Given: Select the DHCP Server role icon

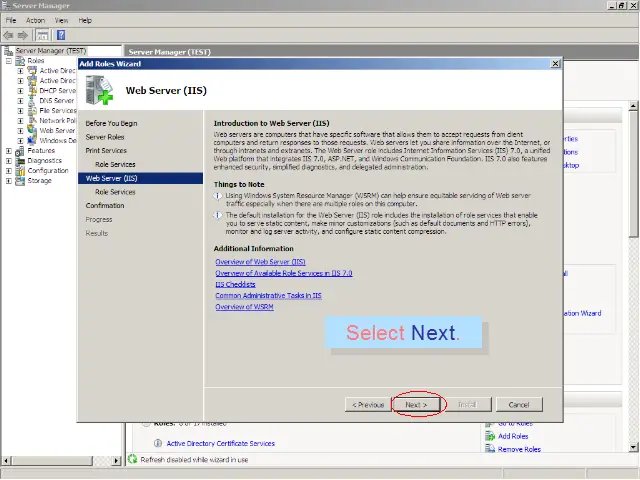Looking at the screenshot, I should 32,91.
